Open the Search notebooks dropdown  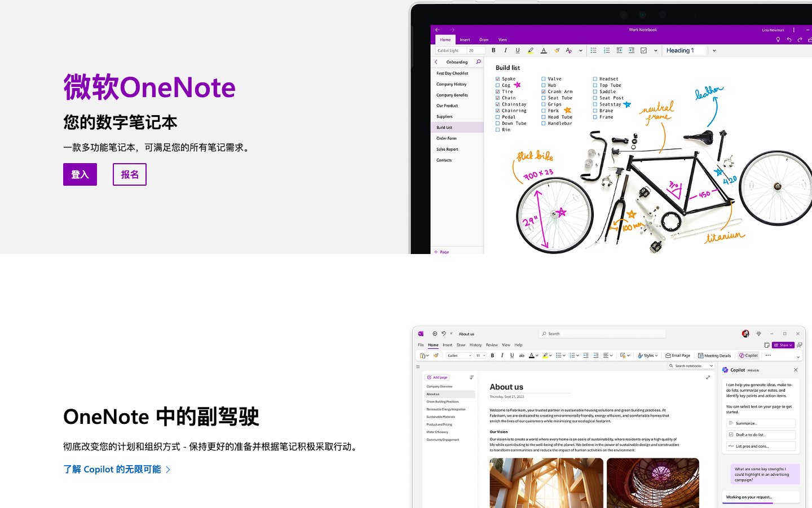[x=691, y=366]
